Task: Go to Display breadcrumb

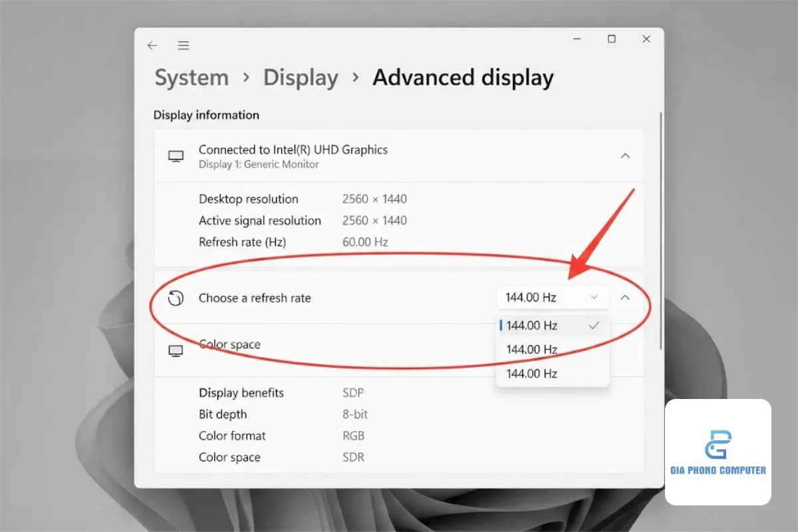Action: coord(301,78)
